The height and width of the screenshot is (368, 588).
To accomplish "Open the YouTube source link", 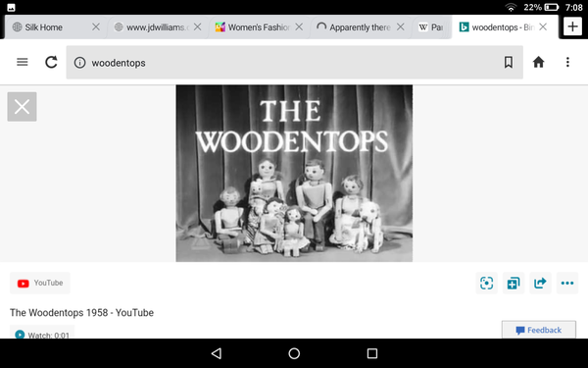I will [40, 283].
